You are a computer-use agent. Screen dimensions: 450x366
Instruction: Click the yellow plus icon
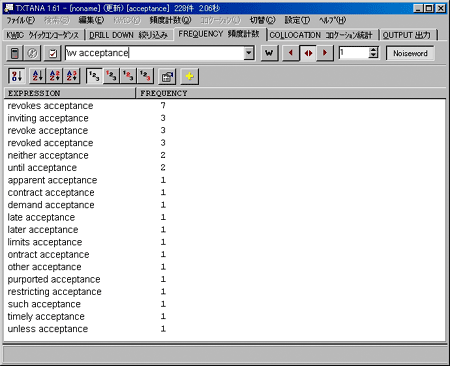[189, 76]
